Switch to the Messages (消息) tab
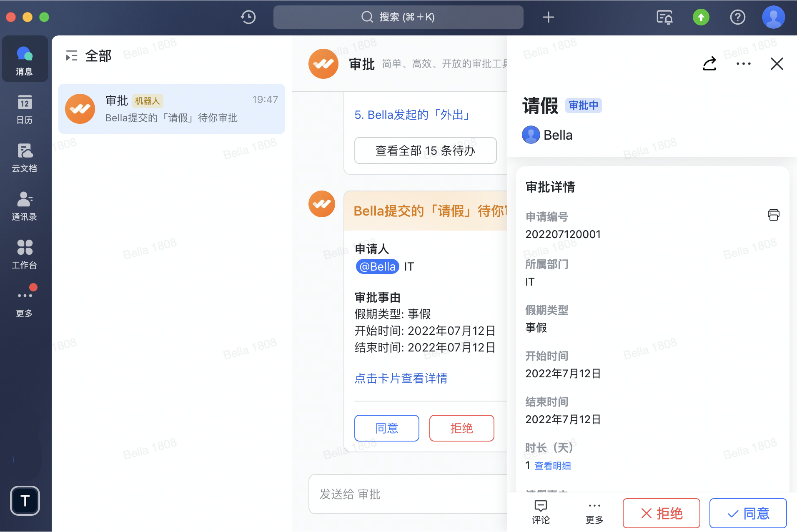The width and height of the screenshot is (797, 532). click(25, 60)
